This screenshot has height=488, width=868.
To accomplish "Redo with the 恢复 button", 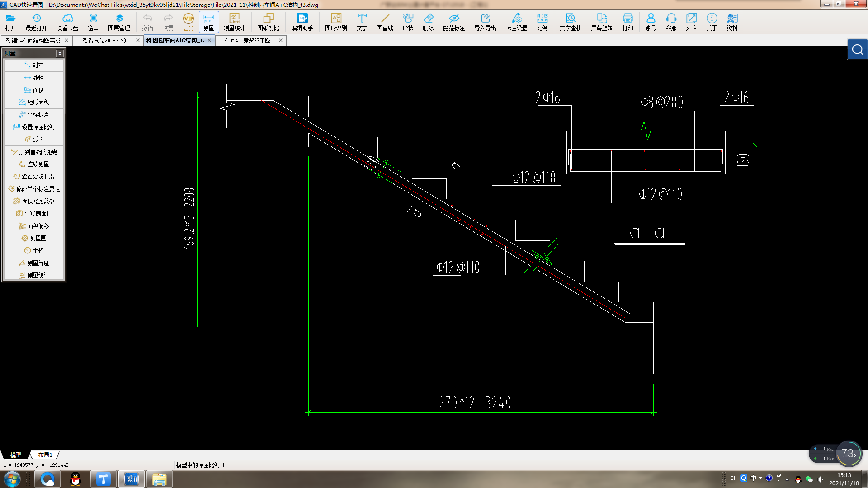I will [168, 22].
